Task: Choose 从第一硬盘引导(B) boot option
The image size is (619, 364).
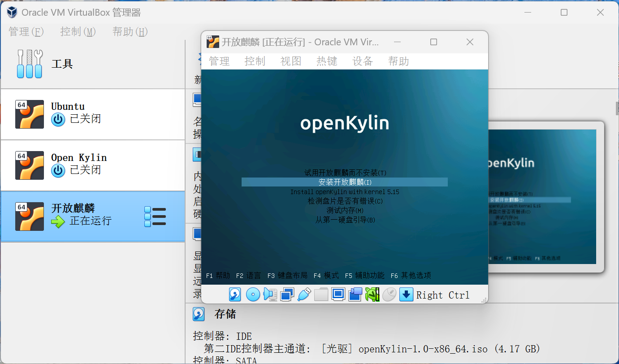Action: click(x=345, y=220)
